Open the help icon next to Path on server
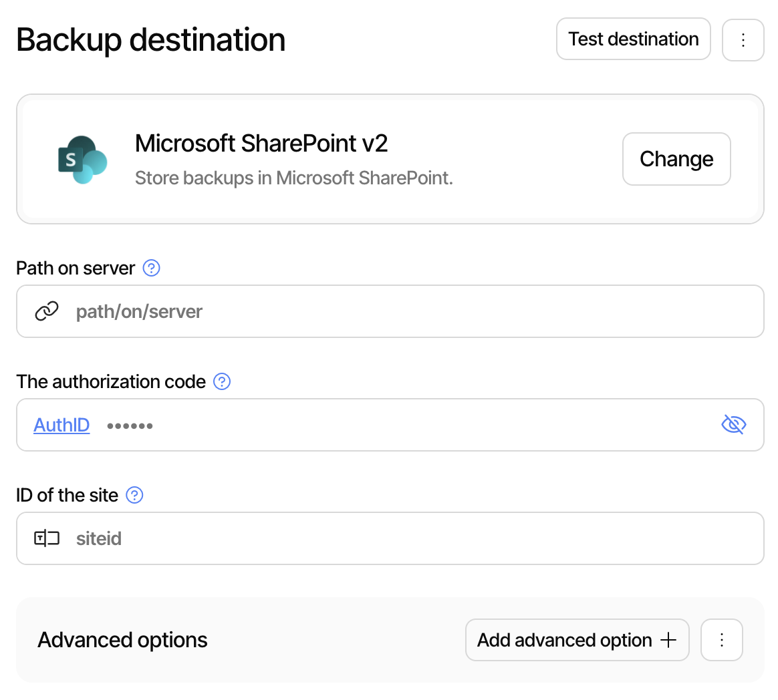Viewport: 778px width, 700px height. point(151,268)
